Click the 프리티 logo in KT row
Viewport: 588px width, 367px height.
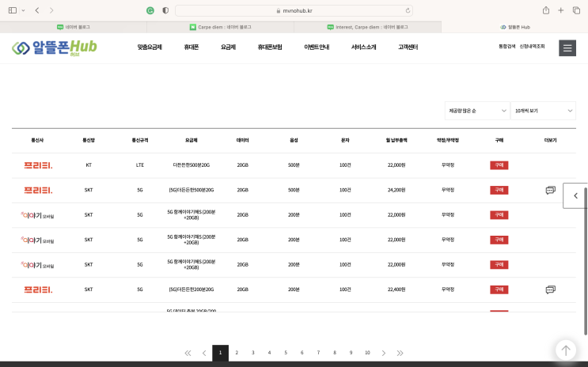pos(38,165)
